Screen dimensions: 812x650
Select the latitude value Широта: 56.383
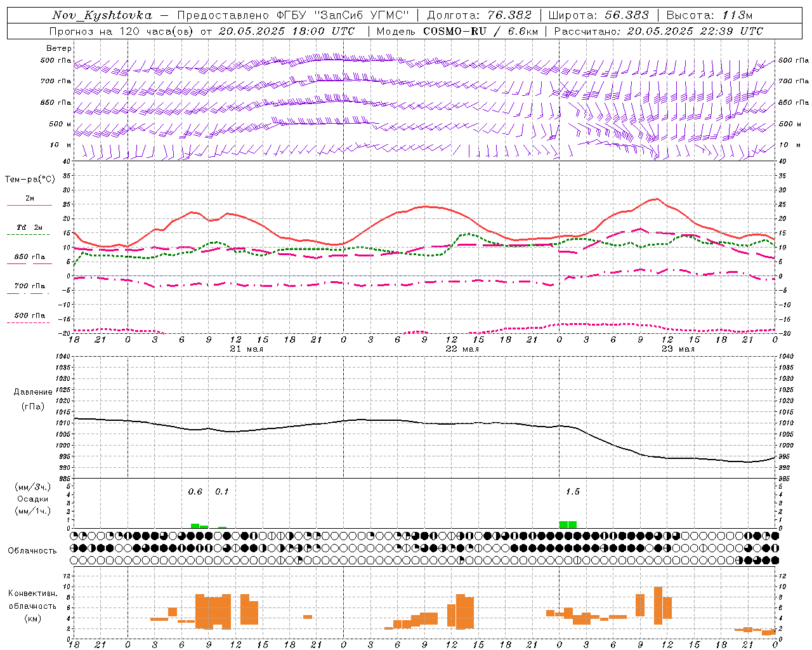[598, 15]
